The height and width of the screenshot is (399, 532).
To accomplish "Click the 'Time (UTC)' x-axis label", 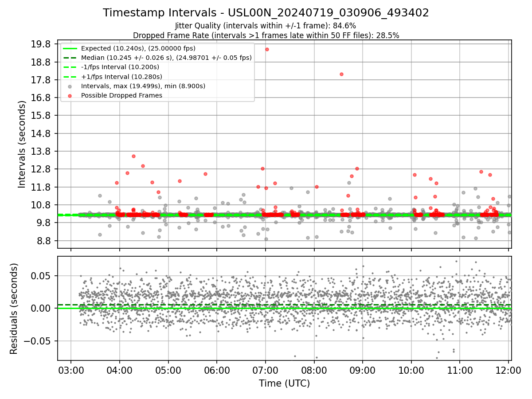I will click(285, 383).
